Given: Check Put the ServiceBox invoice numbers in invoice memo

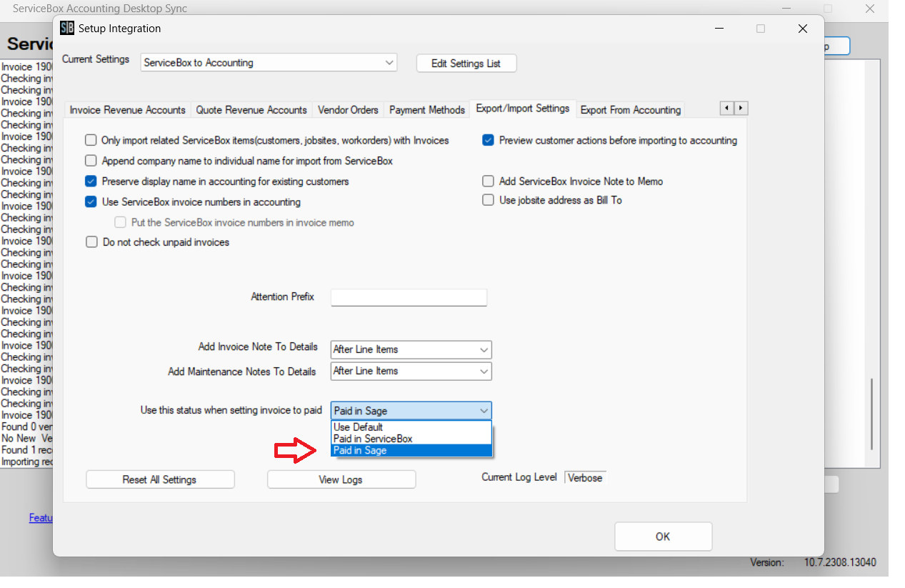Looking at the screenshot, I should (x=120, y=223).
